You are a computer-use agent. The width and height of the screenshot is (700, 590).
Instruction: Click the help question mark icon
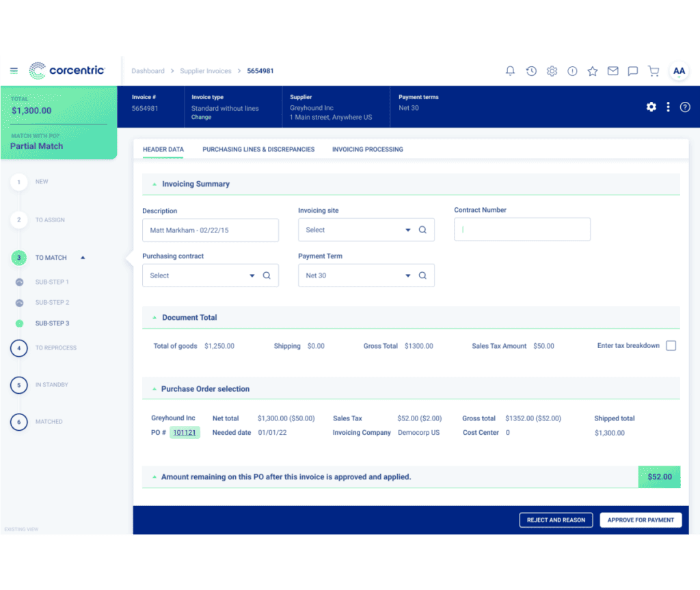685,107
